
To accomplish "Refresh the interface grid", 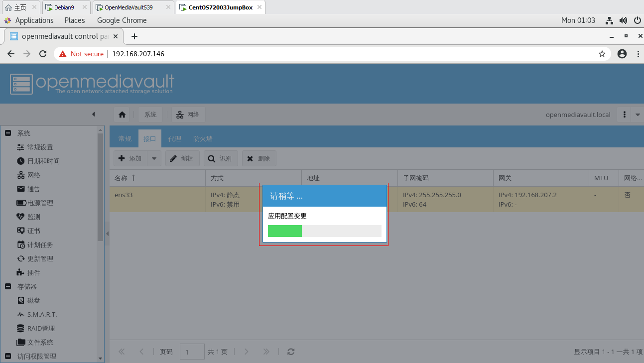I will [x=291, y=352].
